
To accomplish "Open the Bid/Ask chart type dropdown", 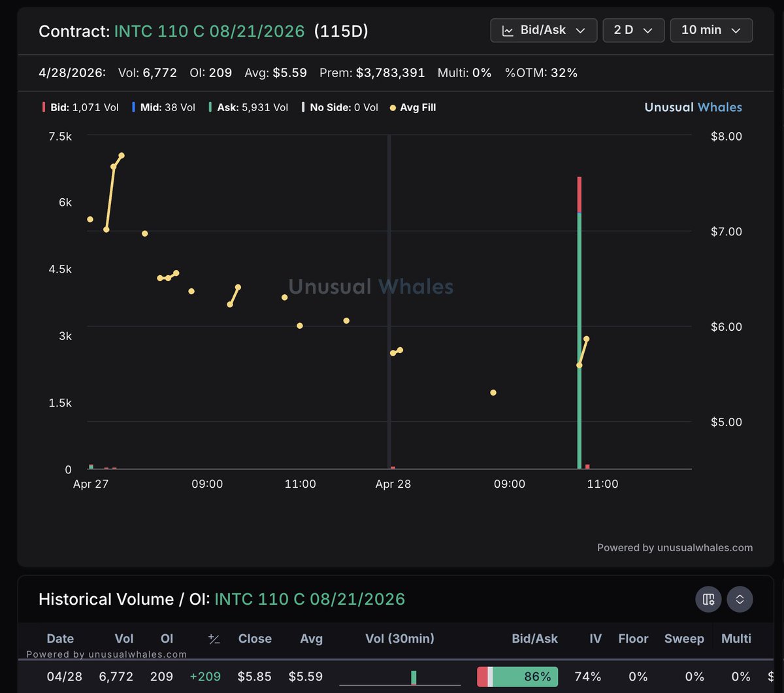I will pyautogui.click(x=544, y=31).
